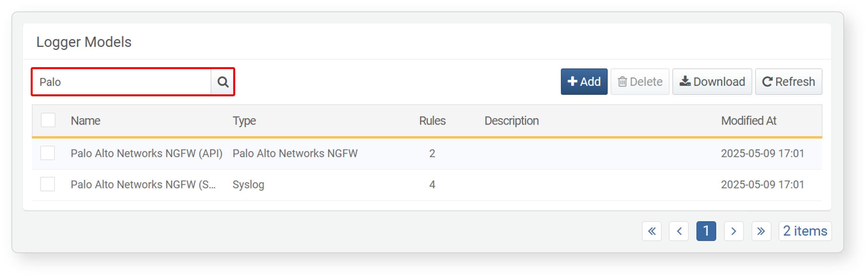
Task: Open the Palo Alto Networks NGFW (S... model
Action: point(143,184)
